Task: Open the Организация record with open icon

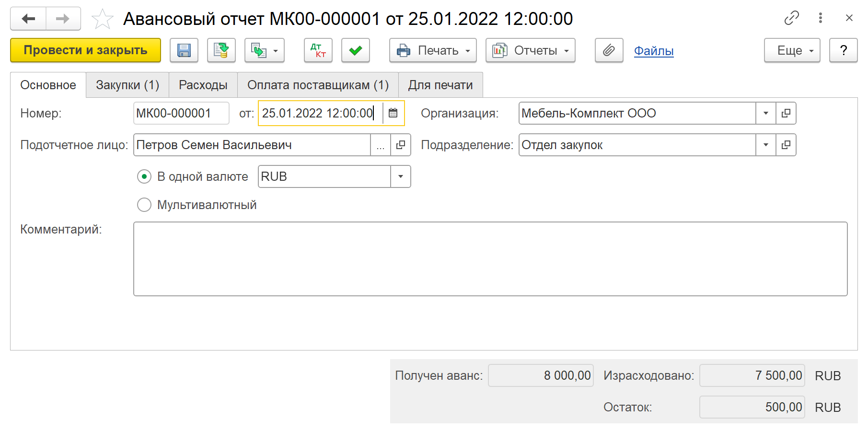Action: pyautogui.click(x=786, y=113)
